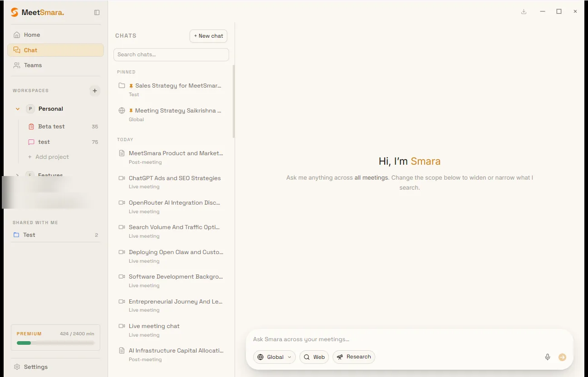The height and width of the screenshot is (377, 588).
Task: Click the Beta test clipboard icon
Action: (x=31, y=127)
